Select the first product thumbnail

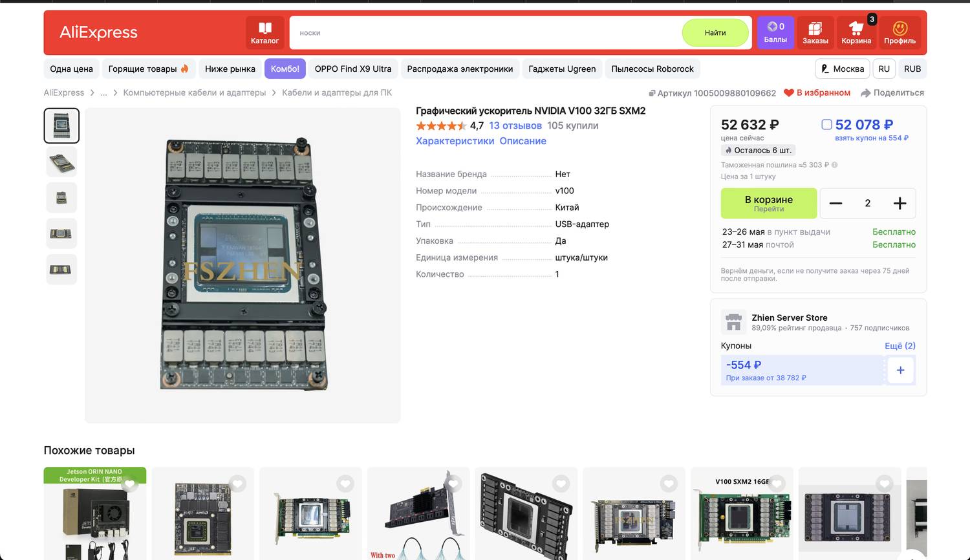[61, 125]
